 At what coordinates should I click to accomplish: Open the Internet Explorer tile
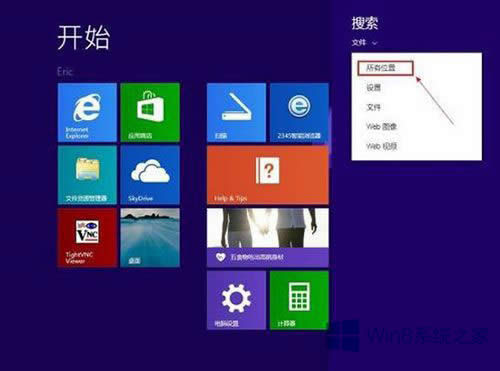(x=87, y=113)
